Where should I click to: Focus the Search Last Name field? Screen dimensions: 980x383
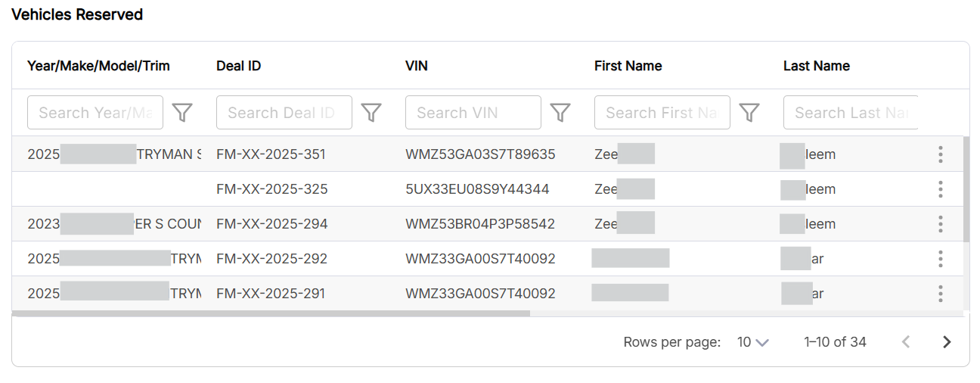coord(851,113)
